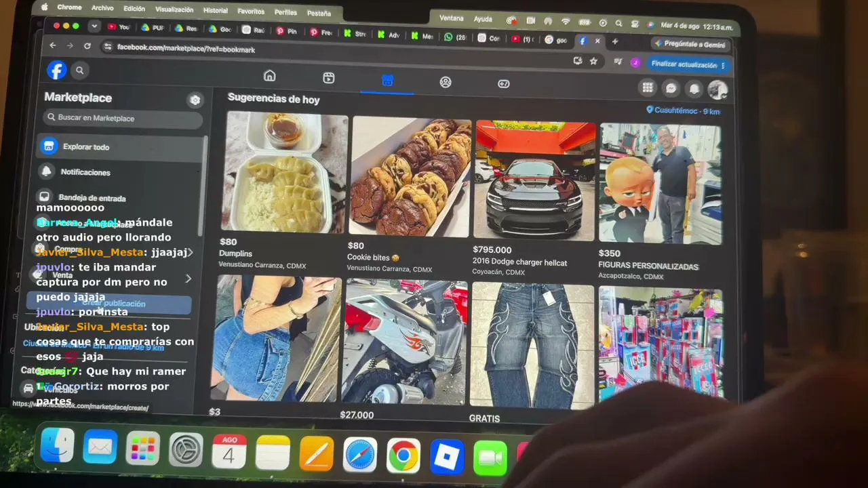
Task: Open the Chrome tab search dropdown
Action: (94, 26)
